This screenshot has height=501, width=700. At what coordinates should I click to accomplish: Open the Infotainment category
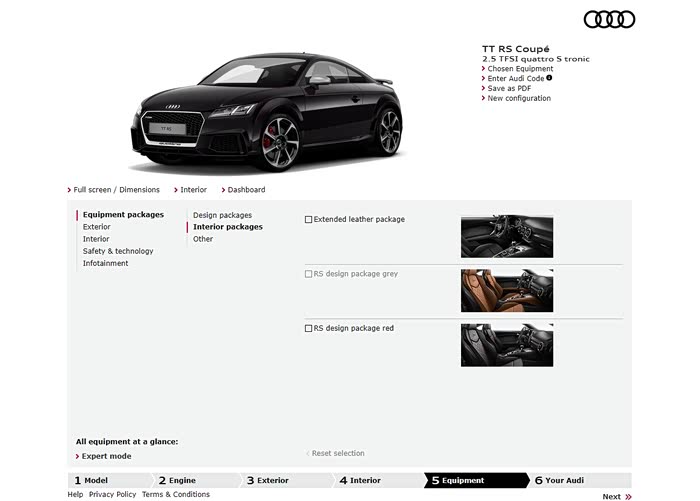coord(105,263)
